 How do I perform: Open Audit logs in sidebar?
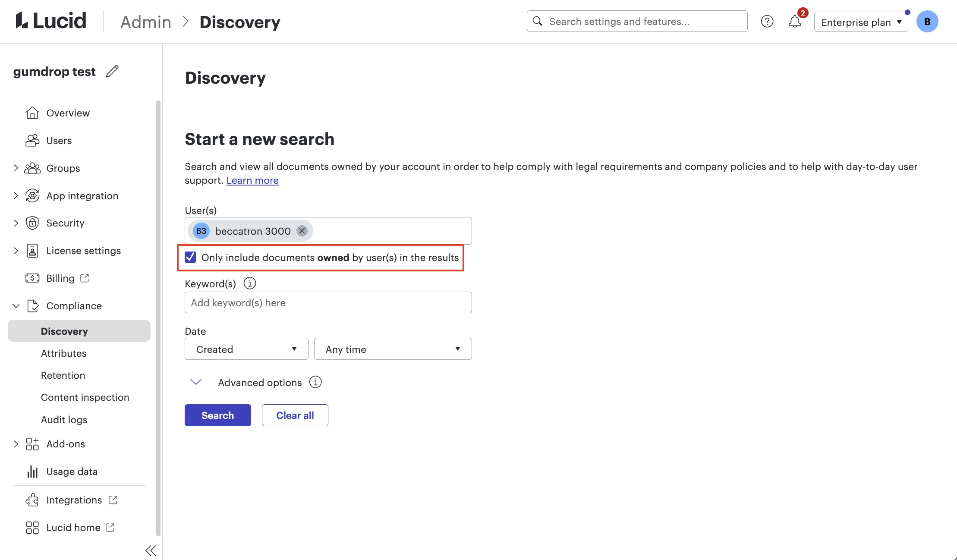64,420
